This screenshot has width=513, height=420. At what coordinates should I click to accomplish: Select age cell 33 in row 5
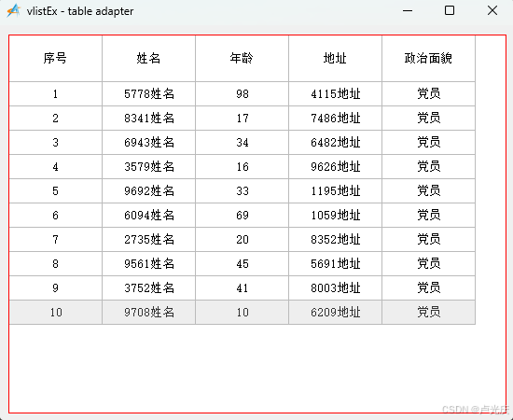[x=243, y=190]
